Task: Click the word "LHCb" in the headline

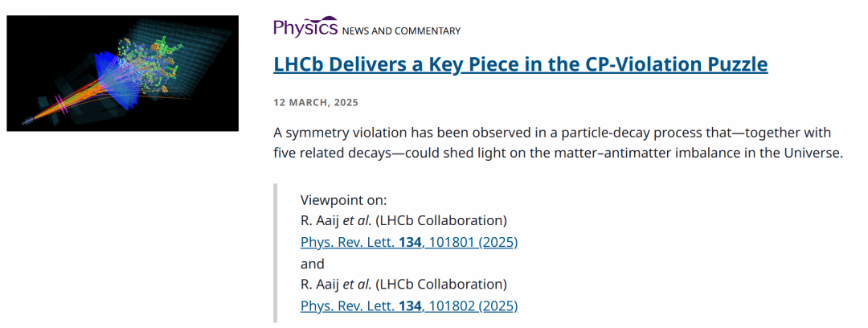Action: [x=300, y=64]
